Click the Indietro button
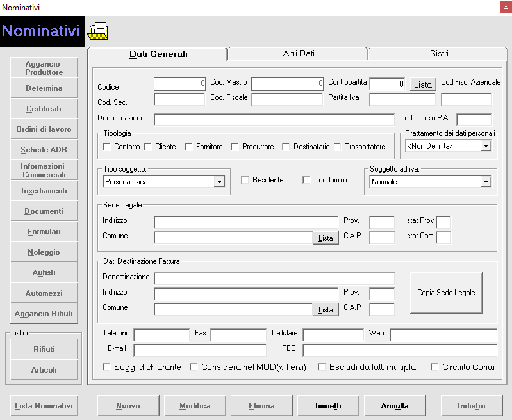Viewport: 512px width, 420px height. click(472, 406)
